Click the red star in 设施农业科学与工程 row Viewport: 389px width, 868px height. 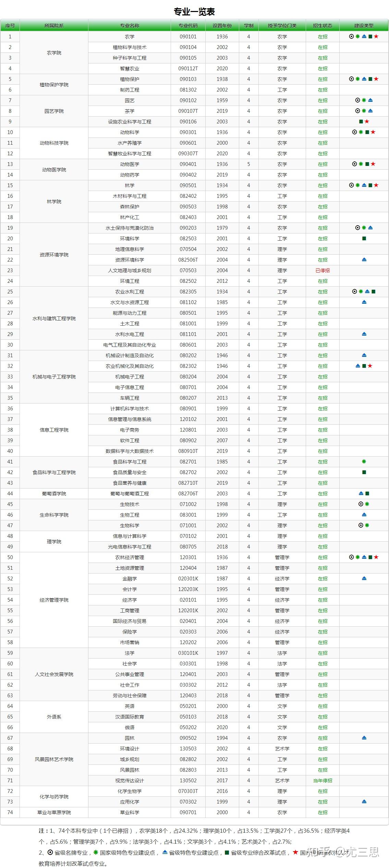click(367, 121)
